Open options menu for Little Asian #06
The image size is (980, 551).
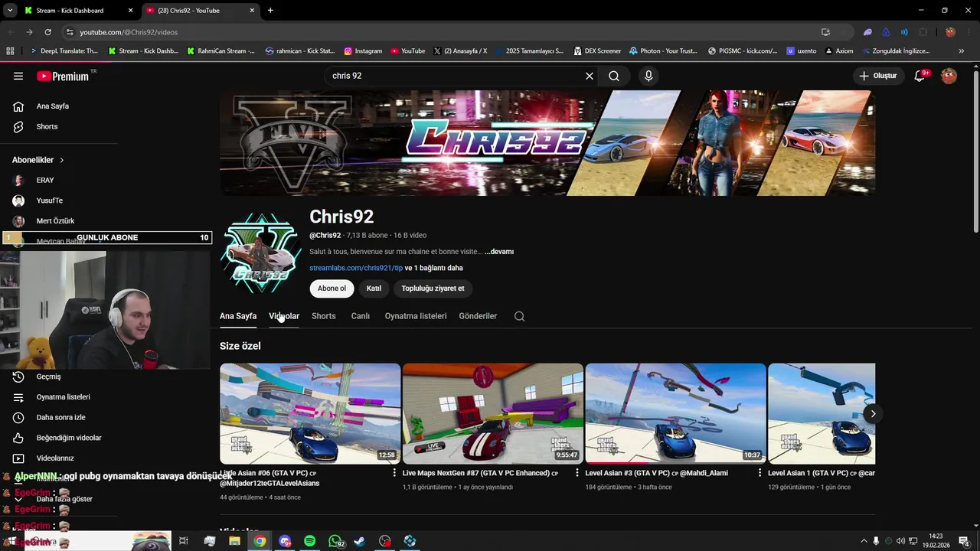point(395,473)
